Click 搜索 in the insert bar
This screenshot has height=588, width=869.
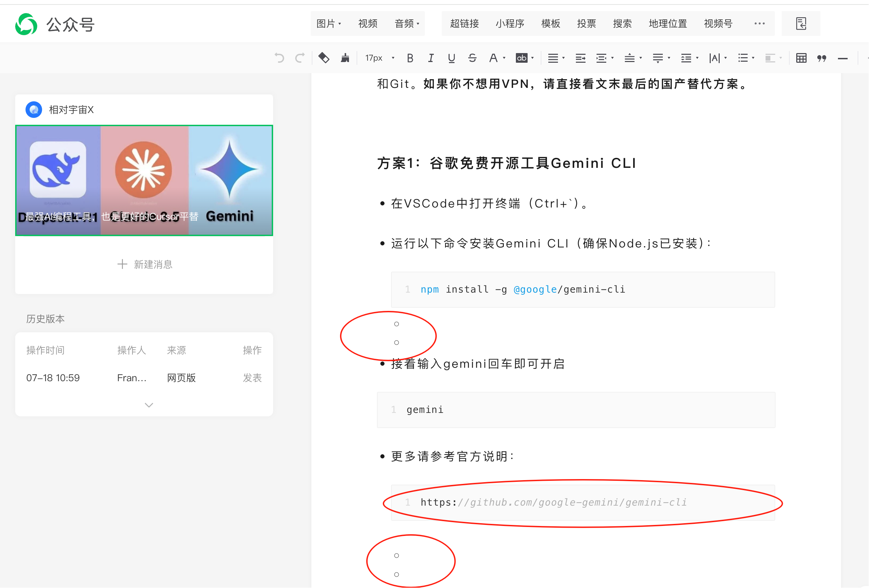click(622, 23)
